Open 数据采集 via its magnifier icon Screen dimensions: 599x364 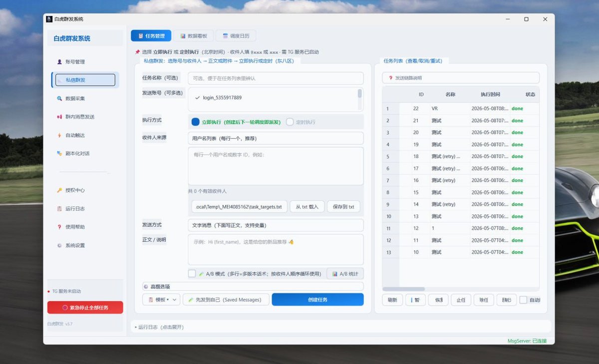[60, 98]
